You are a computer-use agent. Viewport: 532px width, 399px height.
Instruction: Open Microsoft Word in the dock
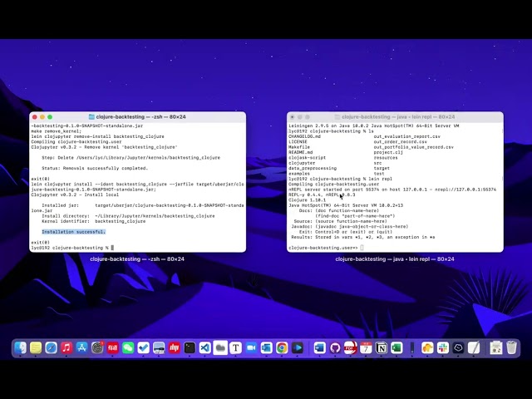click(319, 347)
